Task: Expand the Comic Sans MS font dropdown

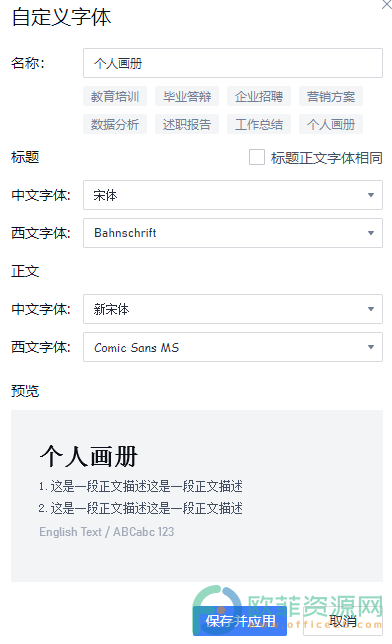Action: pos(233,347)
